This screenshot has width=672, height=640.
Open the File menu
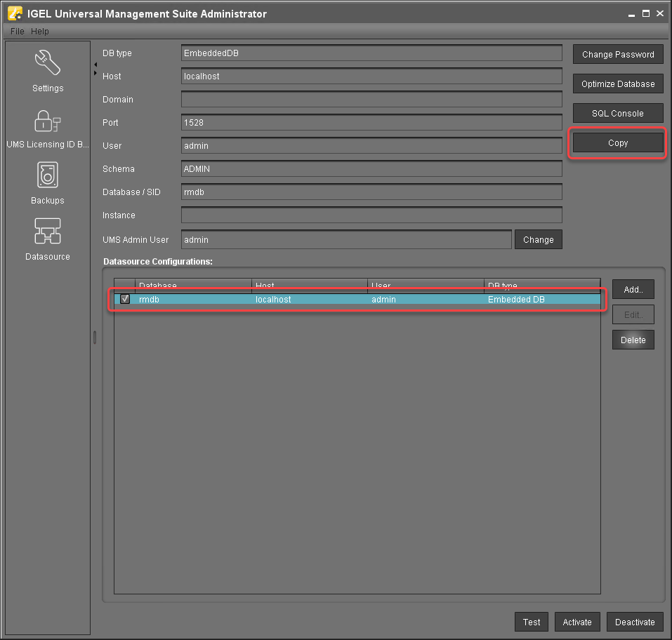click(18, 32)
